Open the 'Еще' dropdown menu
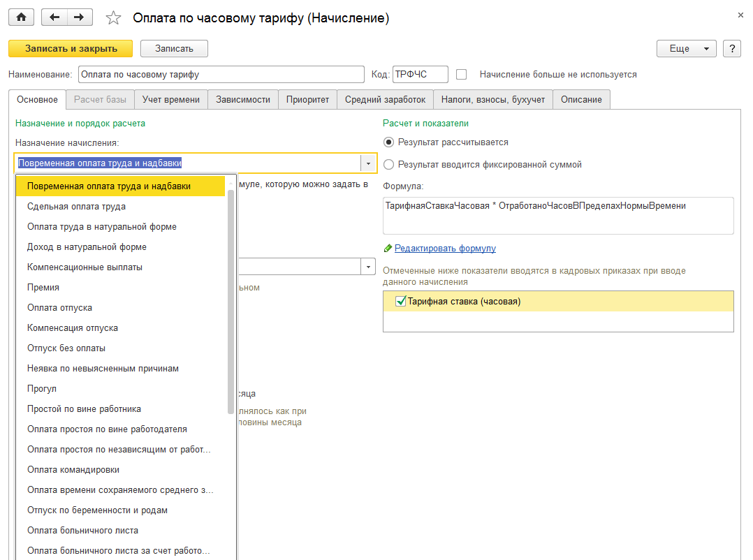Screen dimensions: 753x560 coord(686,48)
